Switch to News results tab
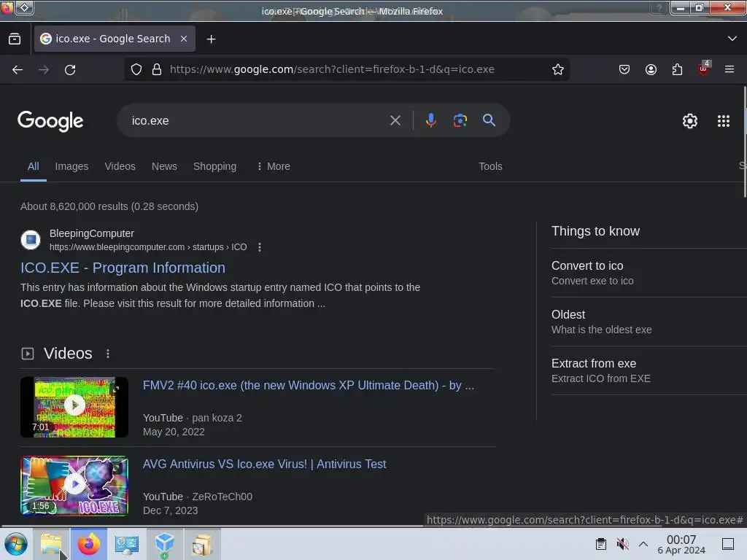This screenshot has height=560, width=747. [x=164, y=166]
